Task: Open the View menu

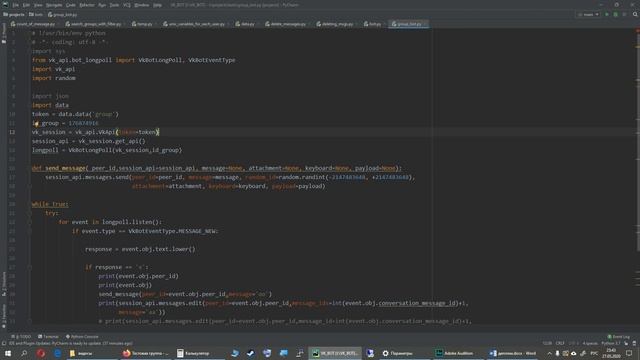Action: [x=38, y=5]
